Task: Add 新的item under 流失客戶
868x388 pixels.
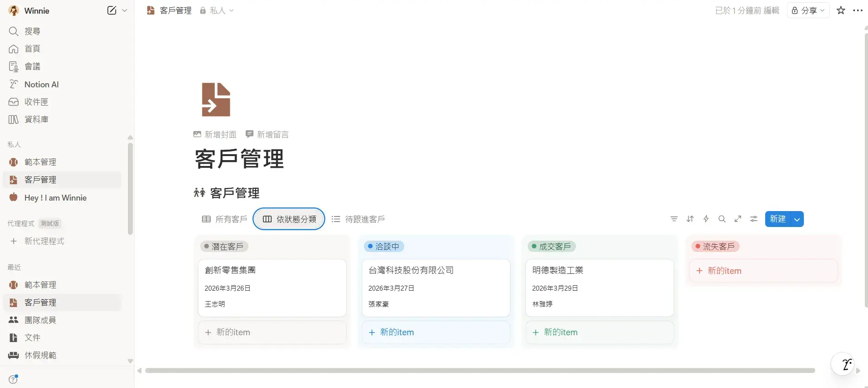Action: [x=763, y=271]
